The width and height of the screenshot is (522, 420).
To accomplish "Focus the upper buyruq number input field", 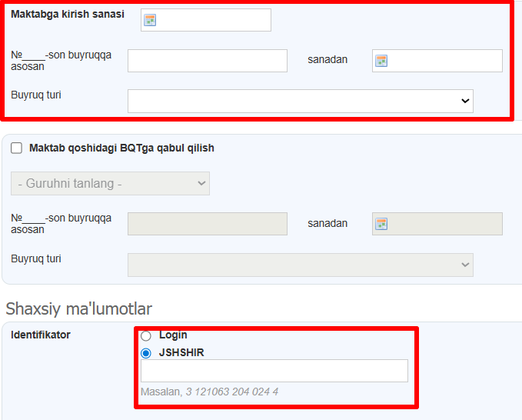I will point(207,61).
